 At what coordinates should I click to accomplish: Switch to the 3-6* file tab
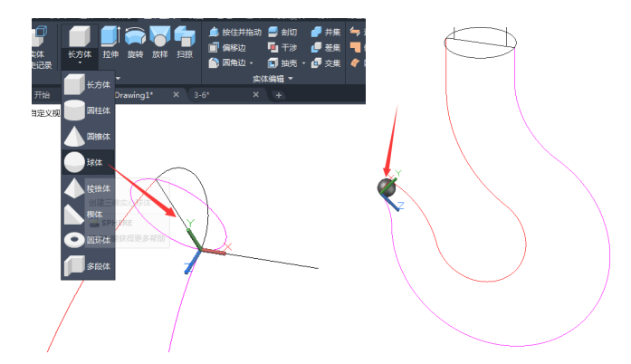tap(202, 95)
